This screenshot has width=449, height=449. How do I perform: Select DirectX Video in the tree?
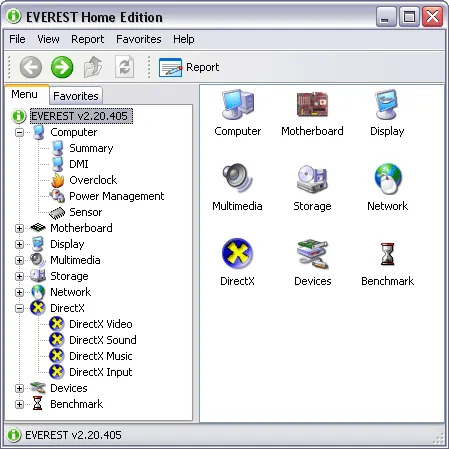point(101,324)
